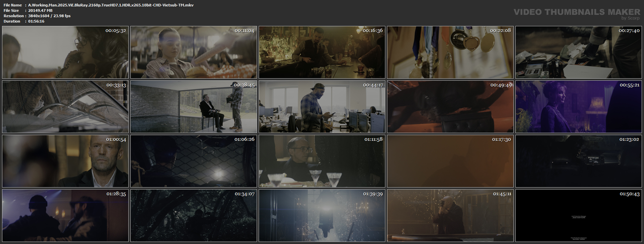
Task: Open the dark thumbnail stamped 00:49:49
Action: (x=450, y=107)
